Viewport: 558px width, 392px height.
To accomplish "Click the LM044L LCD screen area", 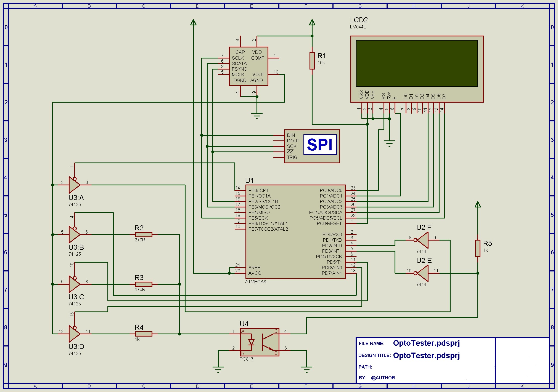I will [417, 63].
